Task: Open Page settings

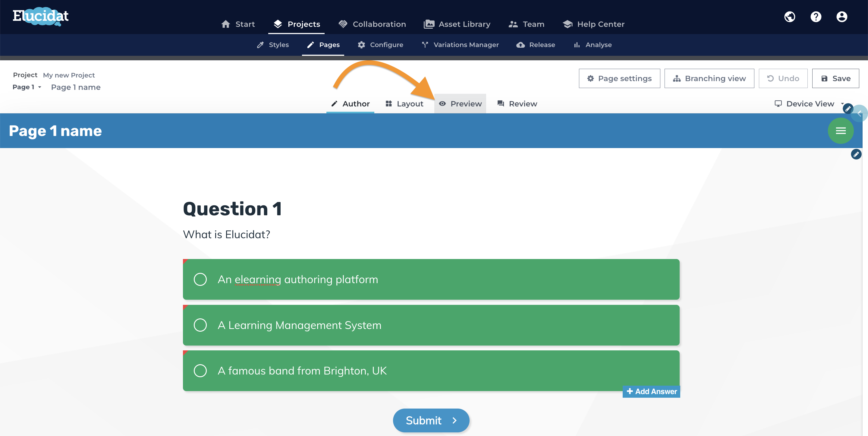Action: tap(619, 78)
